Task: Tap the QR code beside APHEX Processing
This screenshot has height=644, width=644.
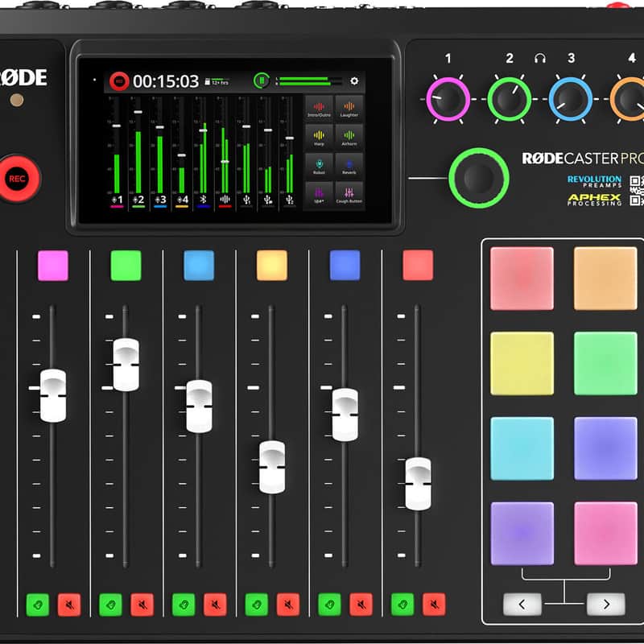Action: pos(637,190)
